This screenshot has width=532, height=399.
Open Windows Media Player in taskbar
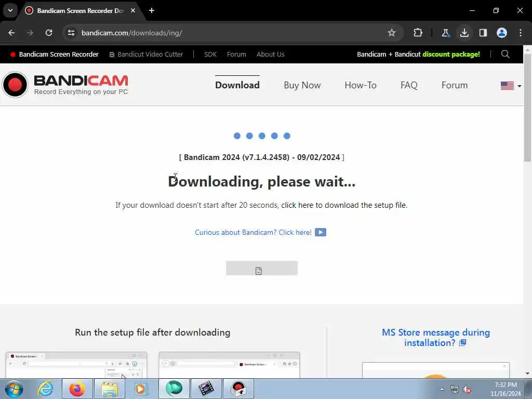pos(140,389)
